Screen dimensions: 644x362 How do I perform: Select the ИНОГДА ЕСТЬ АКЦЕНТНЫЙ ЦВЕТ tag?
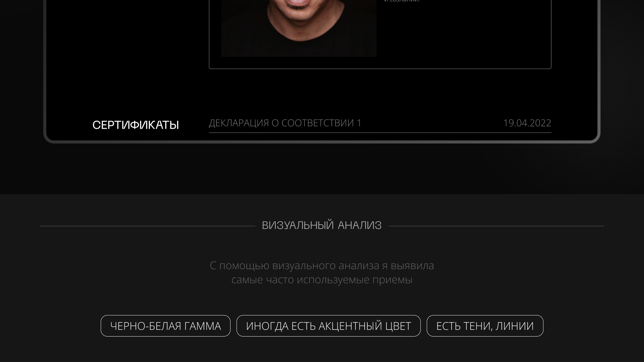tap(328, 326)
